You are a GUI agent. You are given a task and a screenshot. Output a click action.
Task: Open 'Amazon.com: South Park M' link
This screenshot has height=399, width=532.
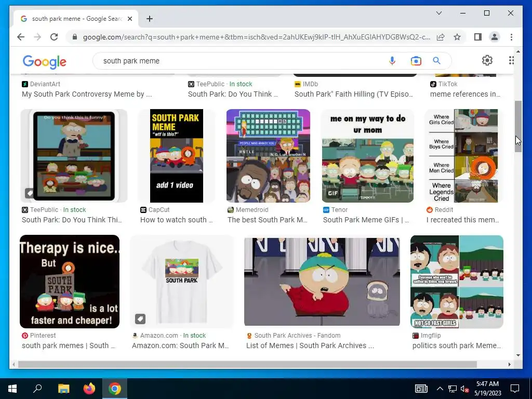180,345
